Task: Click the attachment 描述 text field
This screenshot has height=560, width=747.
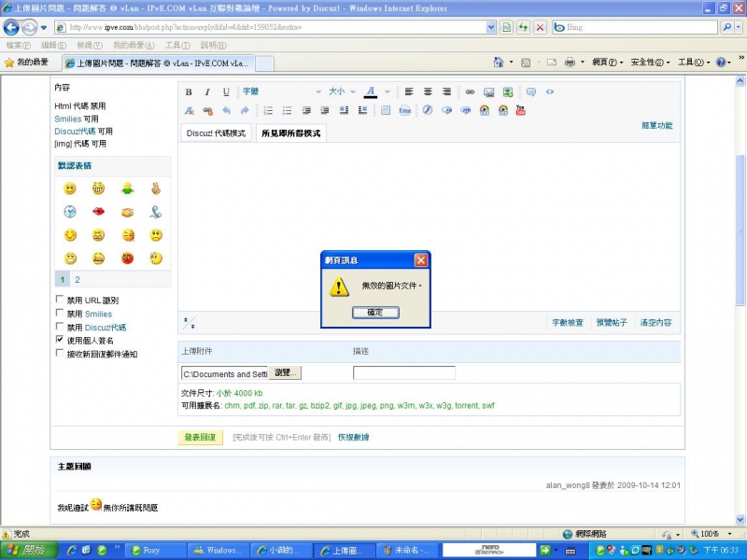Action: pos(403,373)
